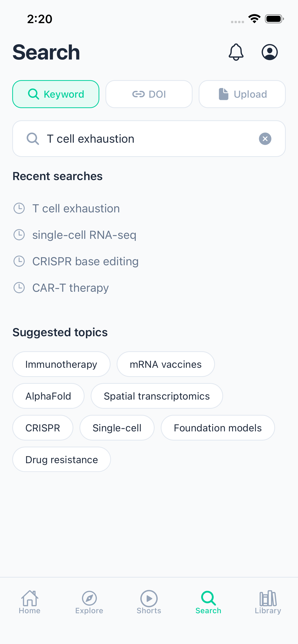The image size is (298, 644).
Task: Open the Library tab
Action: pos(268,602)
